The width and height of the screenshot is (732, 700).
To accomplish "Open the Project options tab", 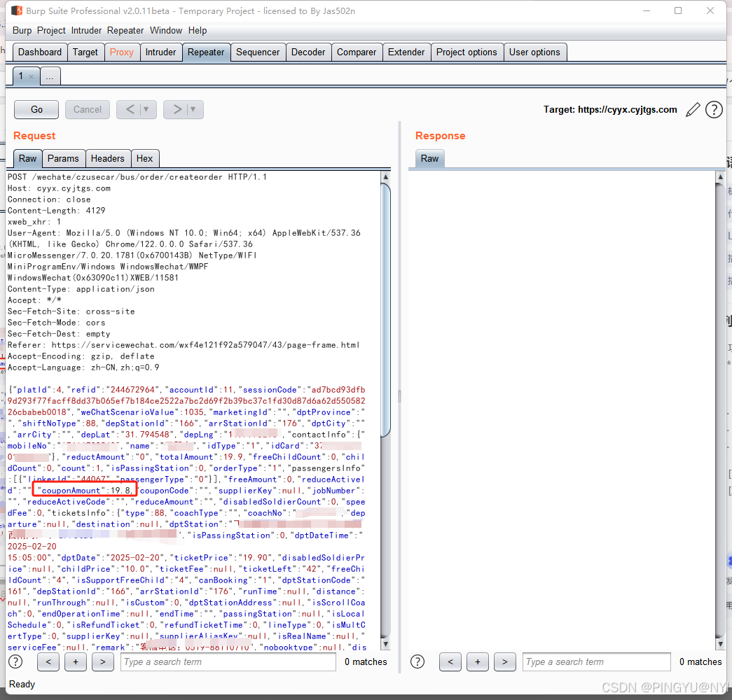I will click(467, 52).
